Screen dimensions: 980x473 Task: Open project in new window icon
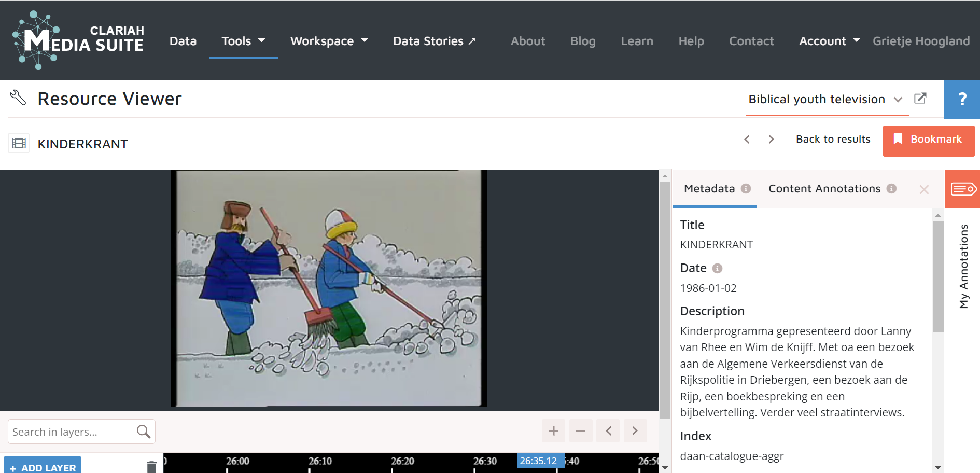pos(920,99)
